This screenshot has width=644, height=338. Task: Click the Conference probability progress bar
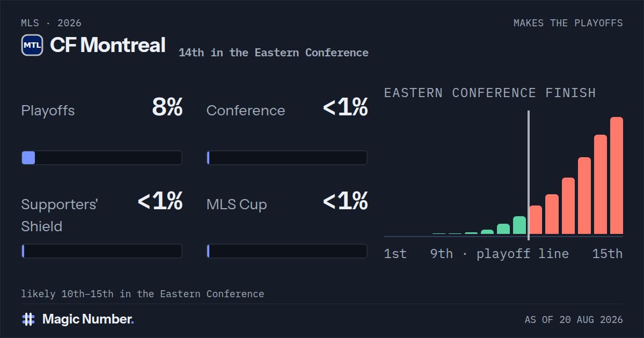(x=287, y=158)
